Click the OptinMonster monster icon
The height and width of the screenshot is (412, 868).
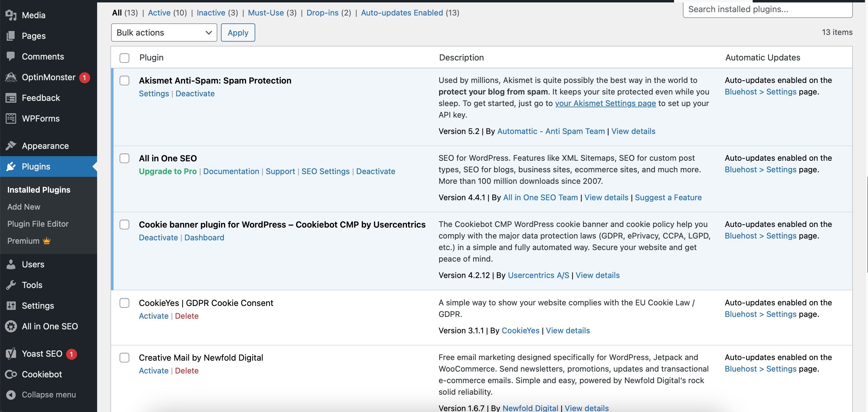tap(11, 77)
